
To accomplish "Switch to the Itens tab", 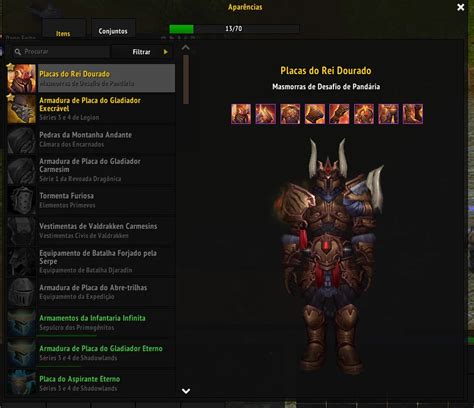I will coord(63,30).
